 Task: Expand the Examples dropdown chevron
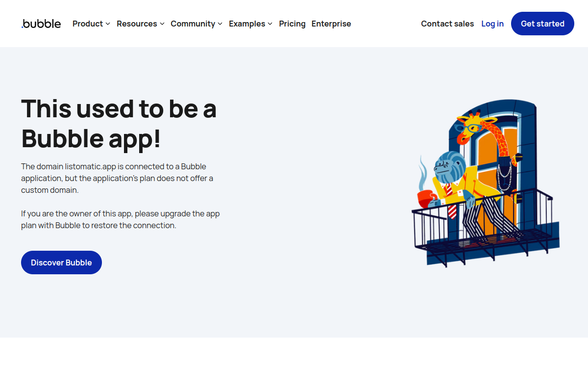click(270, 24)
